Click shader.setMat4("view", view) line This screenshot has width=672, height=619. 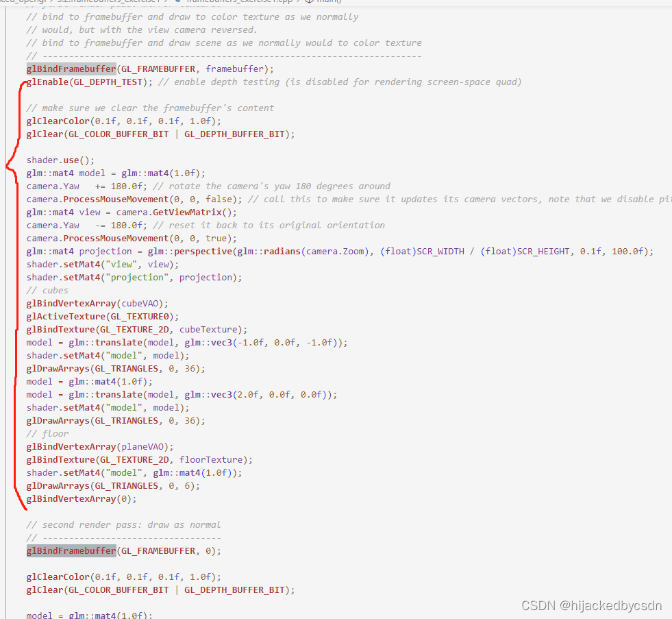pos(103,265)
